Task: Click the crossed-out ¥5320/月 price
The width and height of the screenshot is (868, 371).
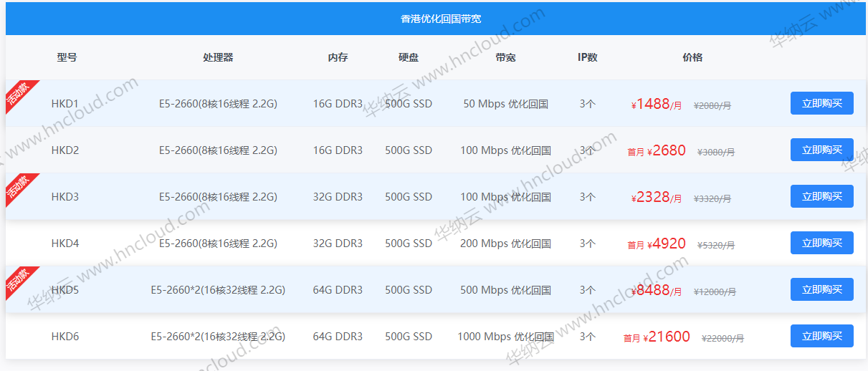Action: (716, 245)
